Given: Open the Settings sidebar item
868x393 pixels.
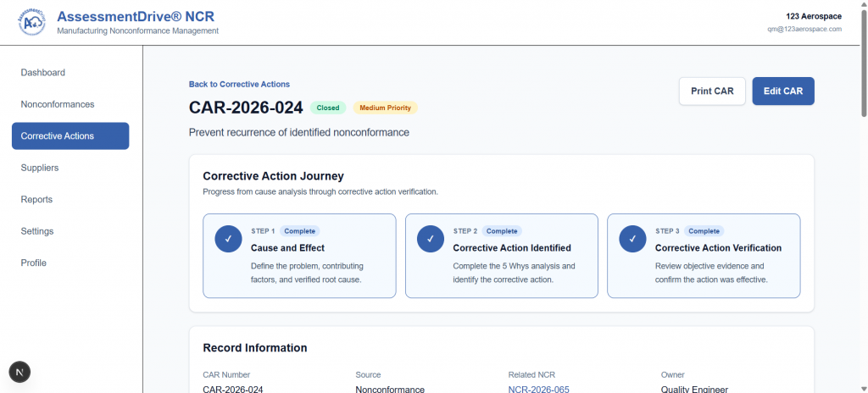Looking at the screenshot, I should click(70, 231).
